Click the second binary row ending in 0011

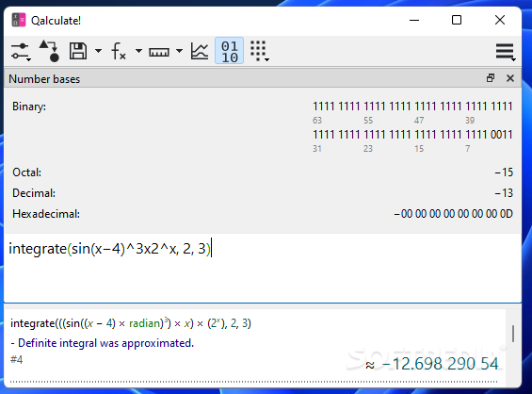click(x=412, y=135)
